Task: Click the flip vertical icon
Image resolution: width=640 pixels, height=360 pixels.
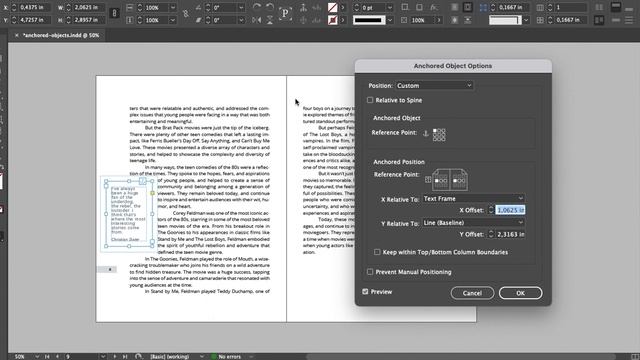Action: click(270, 20)
